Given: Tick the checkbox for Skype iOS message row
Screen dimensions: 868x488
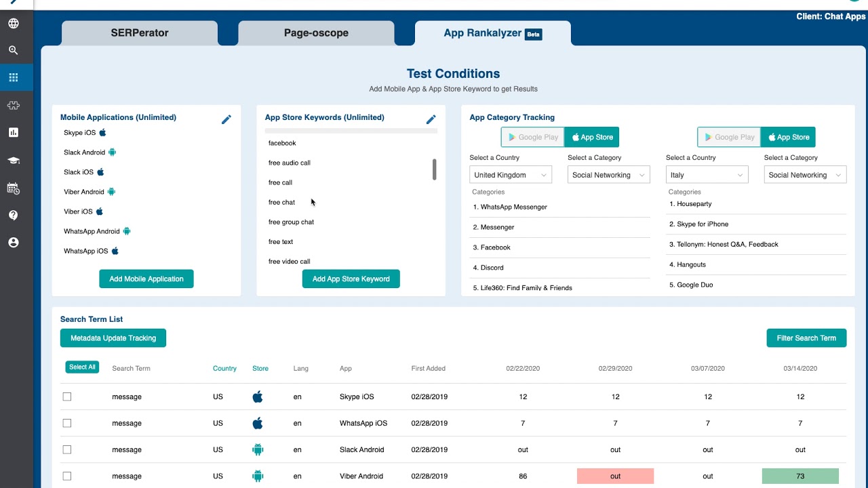Looking at the screenshot, I should click(x=67, y=396).
